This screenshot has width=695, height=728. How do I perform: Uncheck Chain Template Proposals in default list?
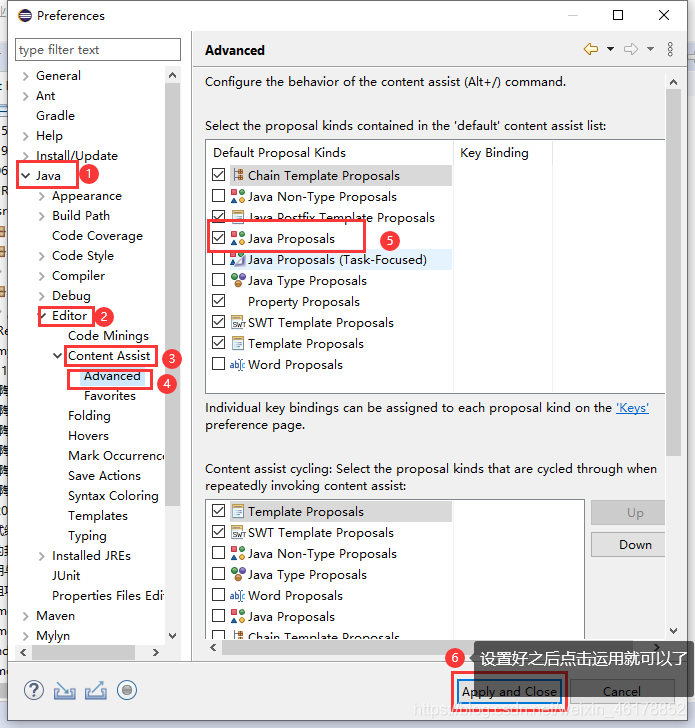(218, 175)
